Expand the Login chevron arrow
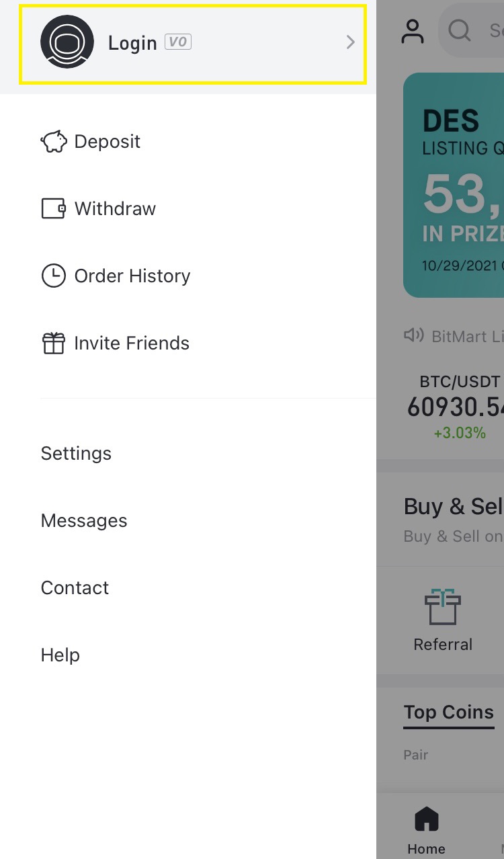Image resolution: width=504 pixels, height=859 pixels. point(350,42)
